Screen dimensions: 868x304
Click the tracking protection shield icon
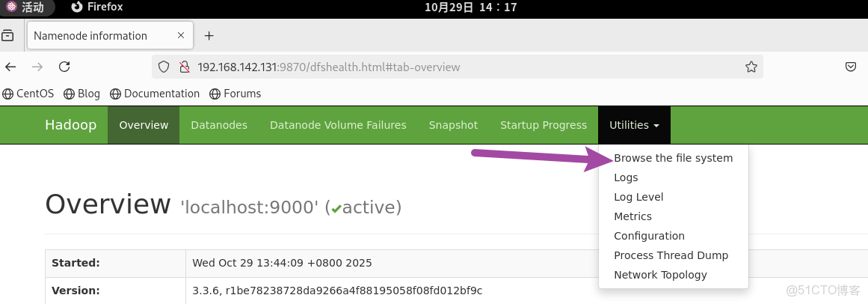click(164, 67)
